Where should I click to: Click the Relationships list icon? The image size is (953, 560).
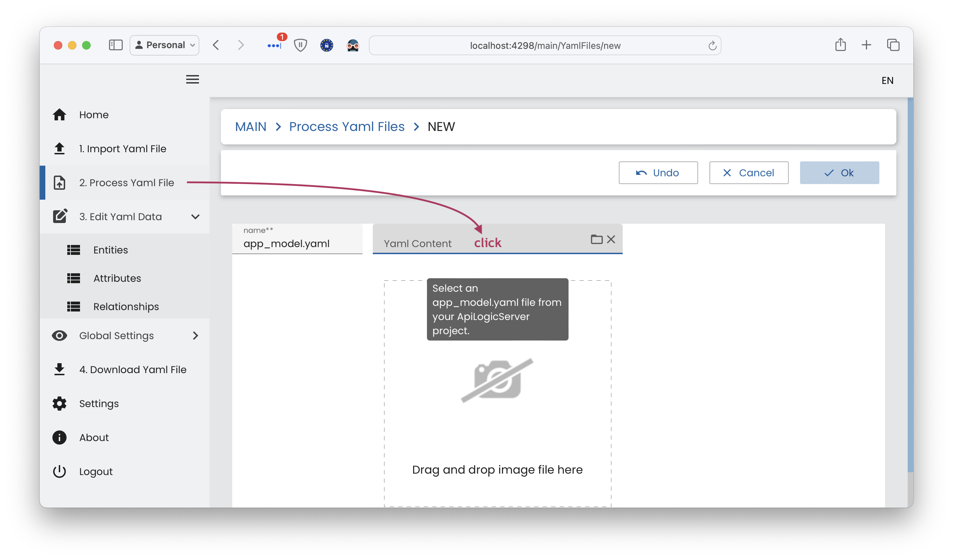pos(74,307)
